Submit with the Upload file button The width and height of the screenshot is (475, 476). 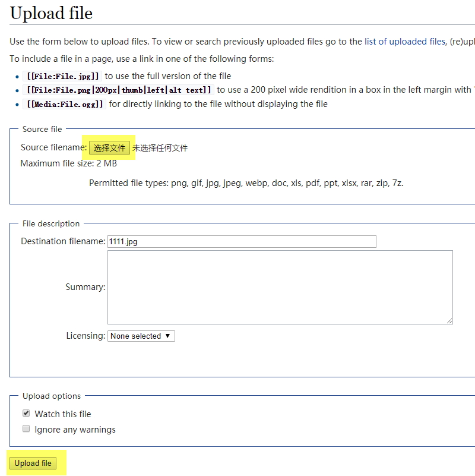[33, 464]
